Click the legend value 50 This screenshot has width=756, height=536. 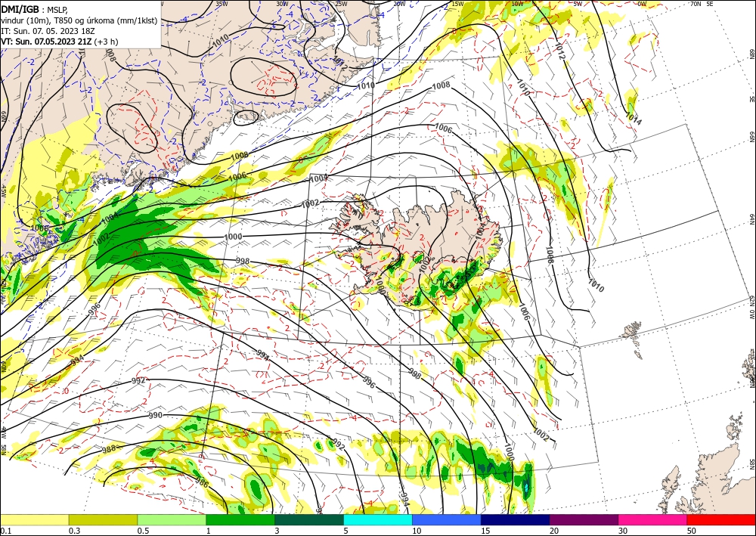click(x=692, y=531)
